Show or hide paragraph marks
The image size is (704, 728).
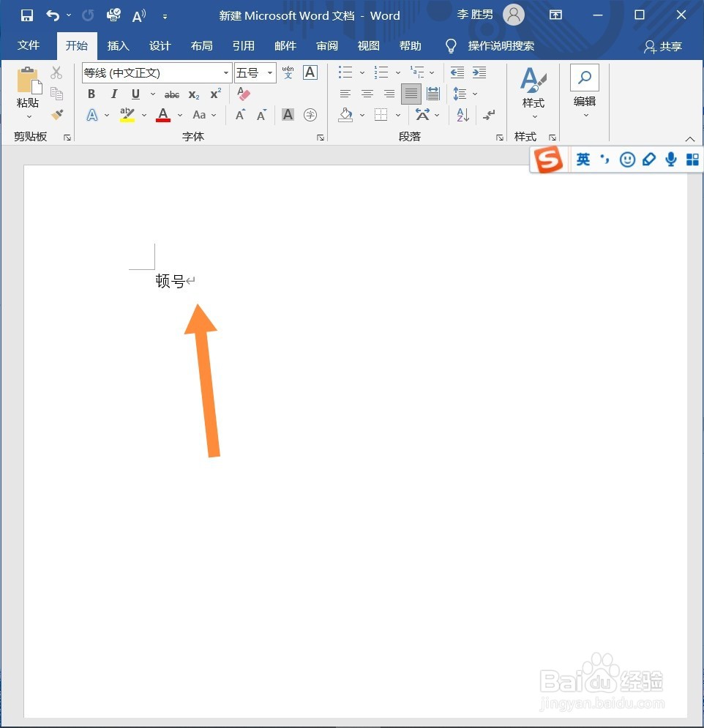489,115
